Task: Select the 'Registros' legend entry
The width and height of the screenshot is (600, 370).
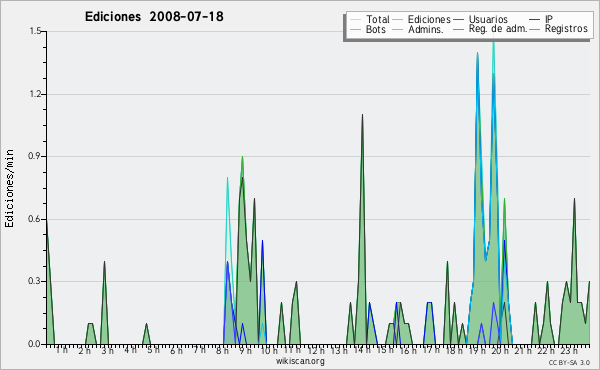Action: pos(566,29)
